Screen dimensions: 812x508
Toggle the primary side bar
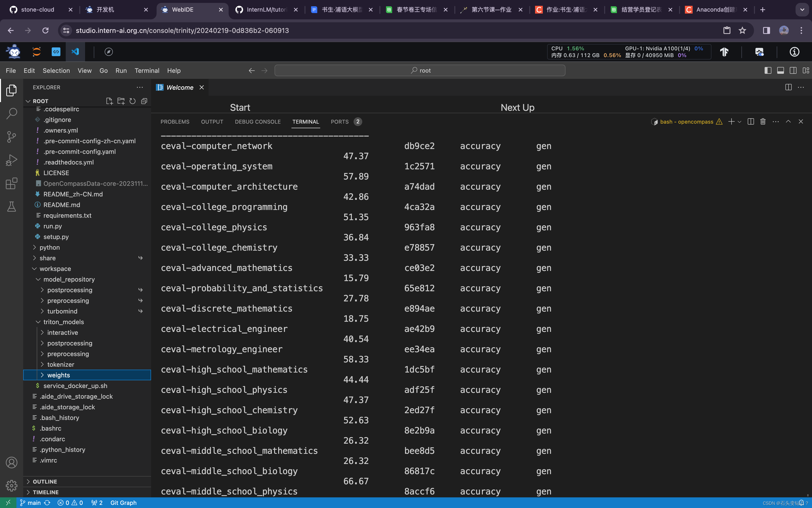click(x=768, y=70)
